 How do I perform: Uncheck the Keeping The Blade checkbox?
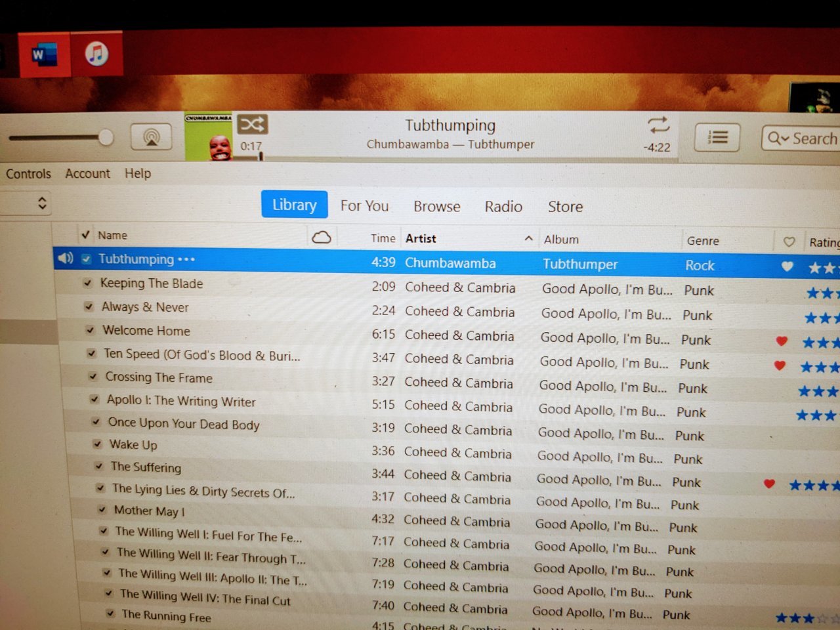point(87,283)
